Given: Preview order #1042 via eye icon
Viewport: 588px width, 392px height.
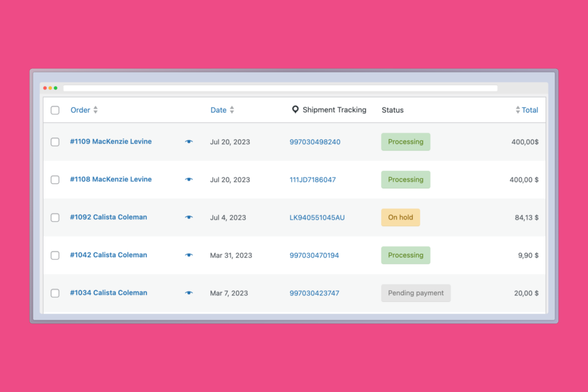Looking at the screenshot, I should (188, 255).
